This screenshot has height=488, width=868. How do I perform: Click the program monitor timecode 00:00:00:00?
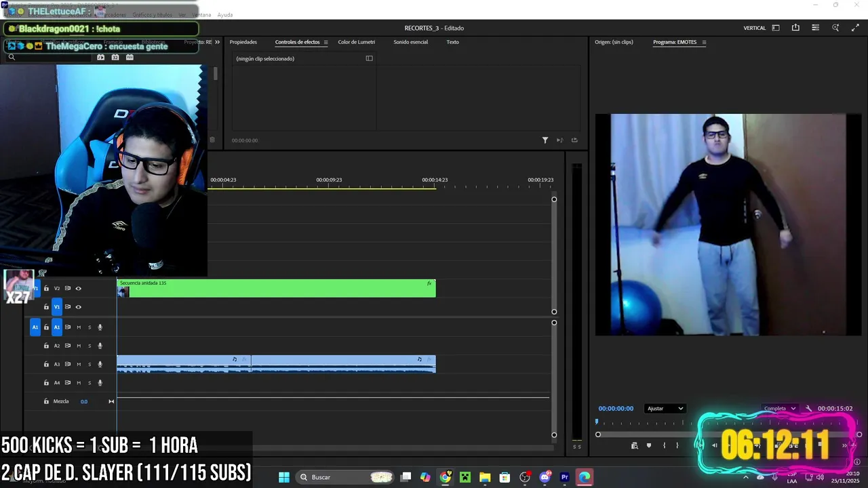pyautogui.click(x=616, y=409)
